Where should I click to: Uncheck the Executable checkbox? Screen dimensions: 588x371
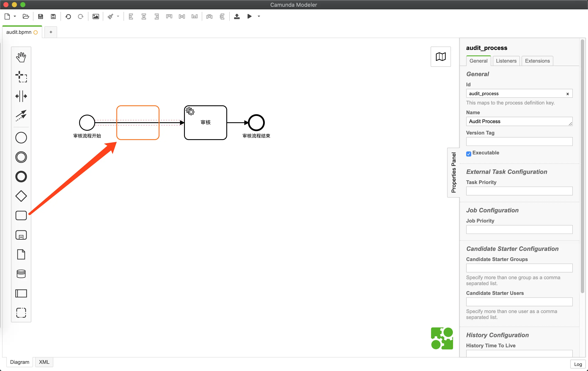468,154
